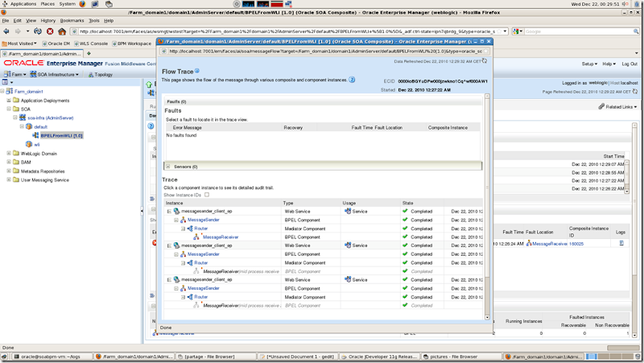Click the info icon next to flow description
644x363 pixels.
[x=352, y=80]
